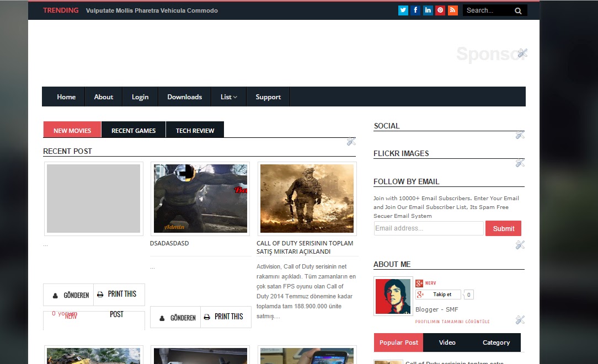
Task: Select the Video tab
Action: [447, 342]
